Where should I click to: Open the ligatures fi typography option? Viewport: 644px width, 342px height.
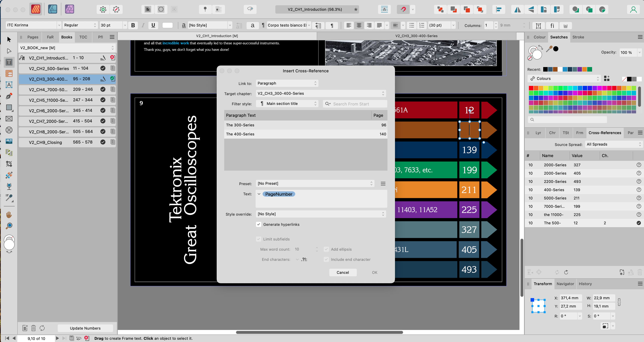coord(552,26)
